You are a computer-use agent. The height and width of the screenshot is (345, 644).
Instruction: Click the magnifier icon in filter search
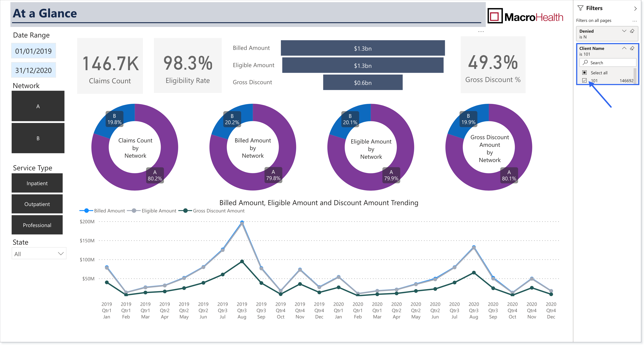(x=585, y=62)
